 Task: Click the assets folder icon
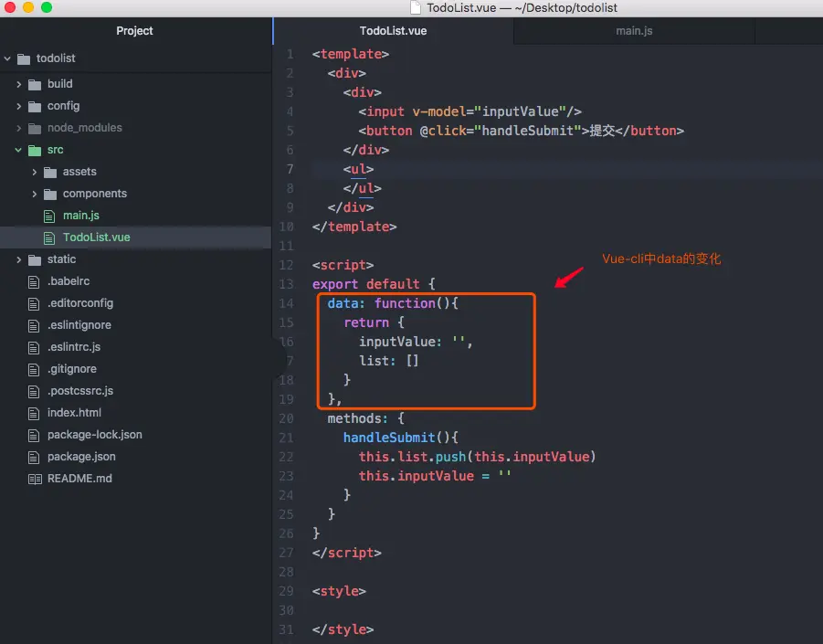coord(50,172)
